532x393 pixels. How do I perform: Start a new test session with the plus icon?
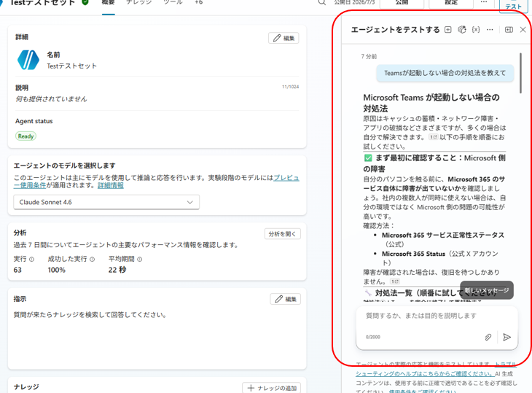click(x=448, y=30)
